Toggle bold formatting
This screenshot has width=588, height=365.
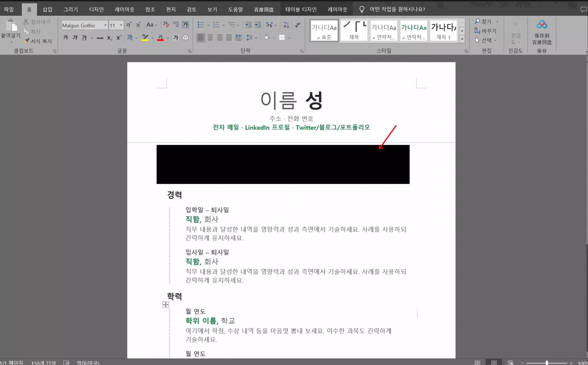(x=65, y=38)
